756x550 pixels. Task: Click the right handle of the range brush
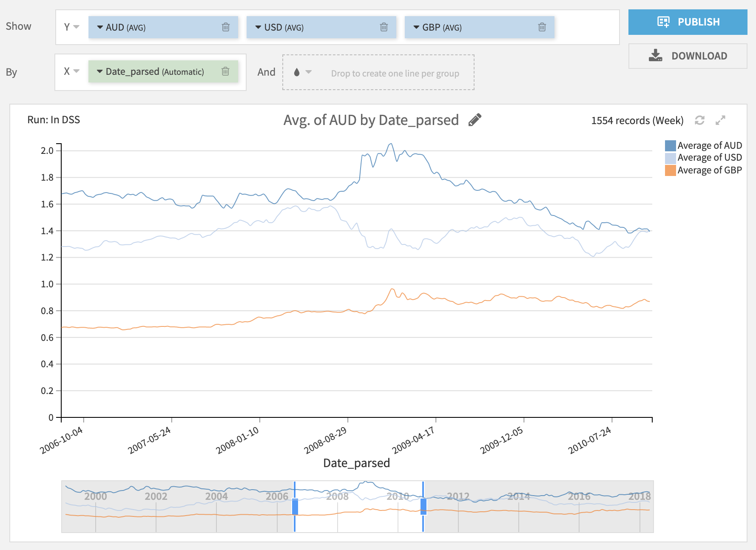pyautogui.click(x=423, y=507)
